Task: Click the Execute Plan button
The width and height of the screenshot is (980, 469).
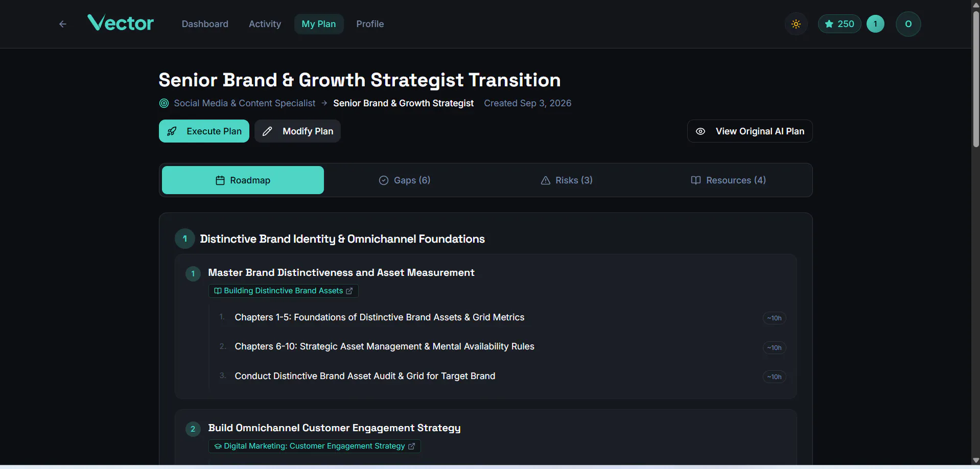Action: pos(204,131)
